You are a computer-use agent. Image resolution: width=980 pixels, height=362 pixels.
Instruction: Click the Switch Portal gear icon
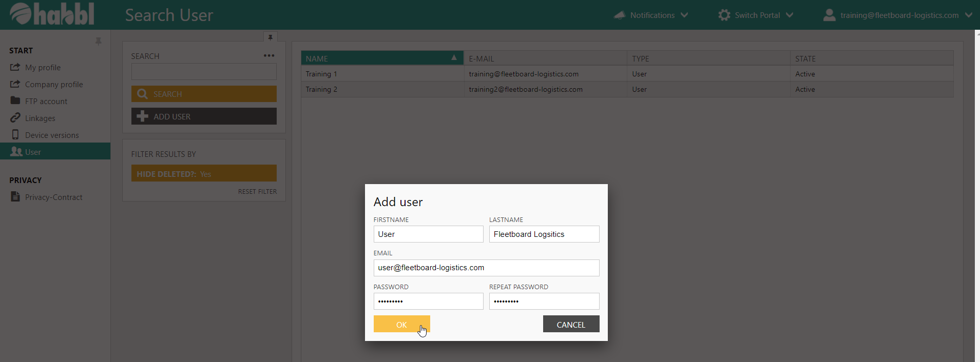tap(724, 15)
